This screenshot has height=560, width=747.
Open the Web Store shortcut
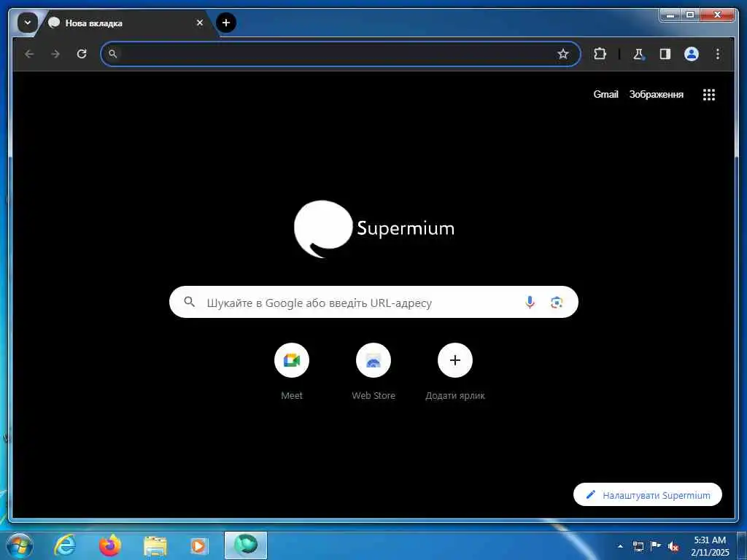click(373, 371)
